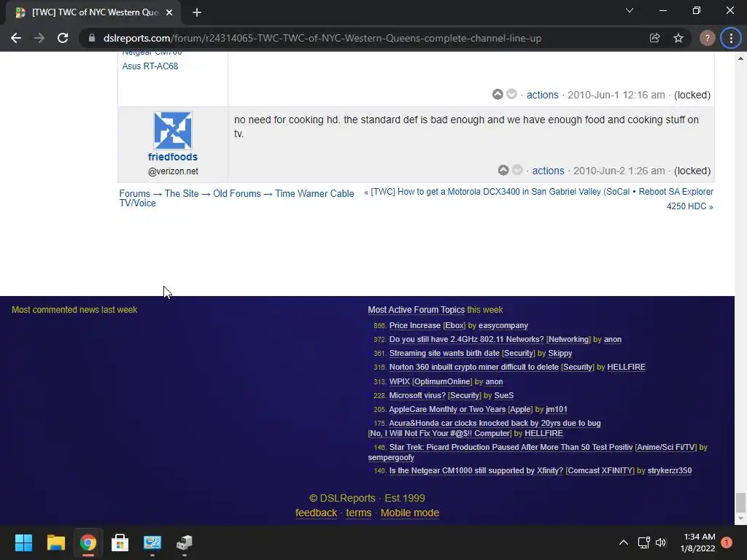Open Netgear CM1000 Xfinity topic

tap(476, 470)
